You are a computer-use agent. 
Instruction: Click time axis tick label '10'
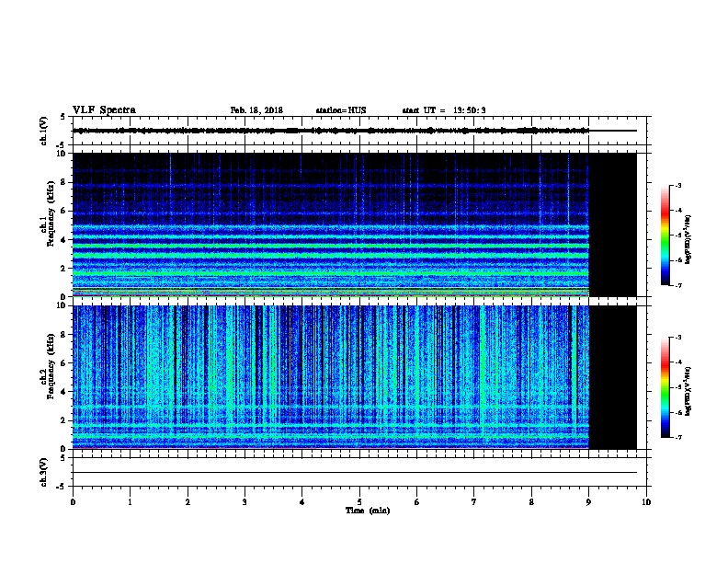(x=646, y=501)
